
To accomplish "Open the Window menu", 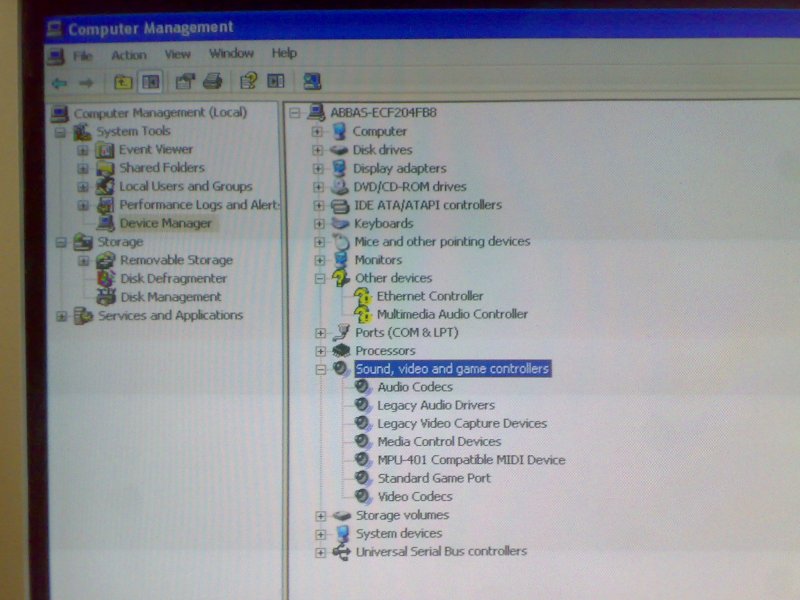I will [231, 53].
